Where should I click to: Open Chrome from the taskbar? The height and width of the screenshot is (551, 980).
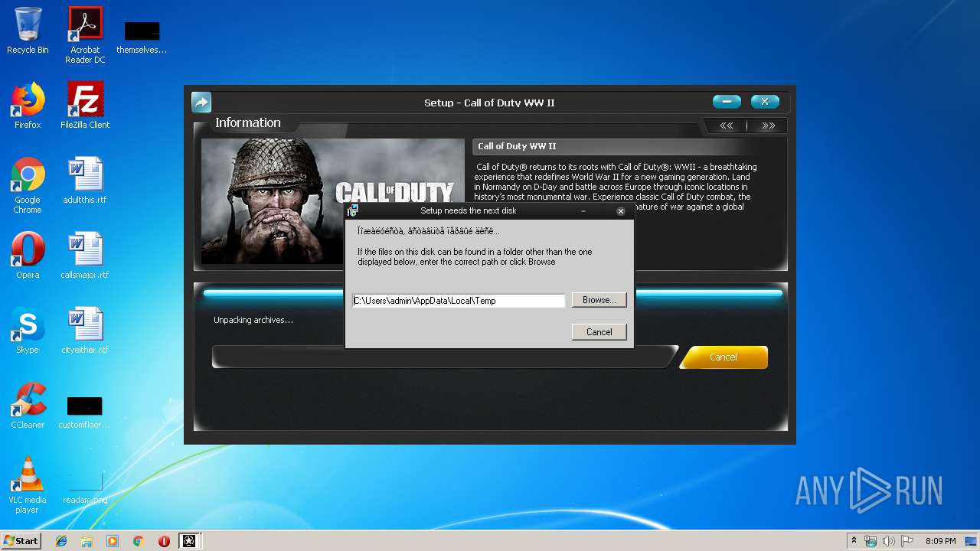click(139, 541)
